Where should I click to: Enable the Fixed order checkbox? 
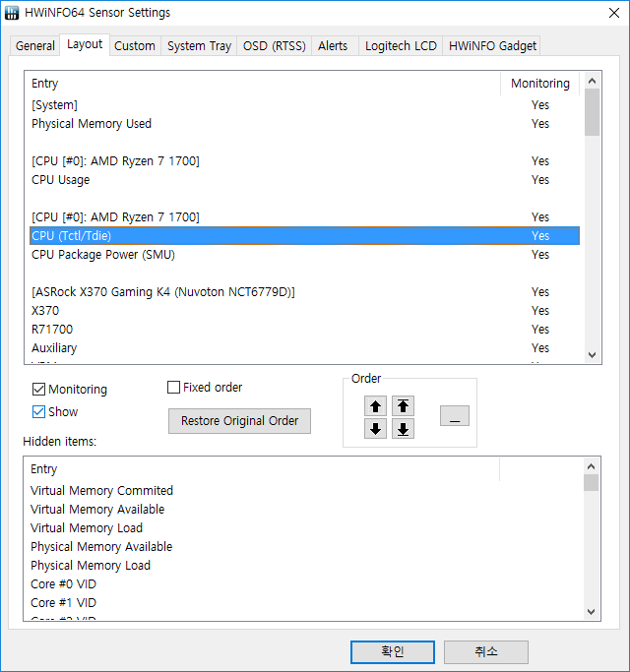(174, 388)
